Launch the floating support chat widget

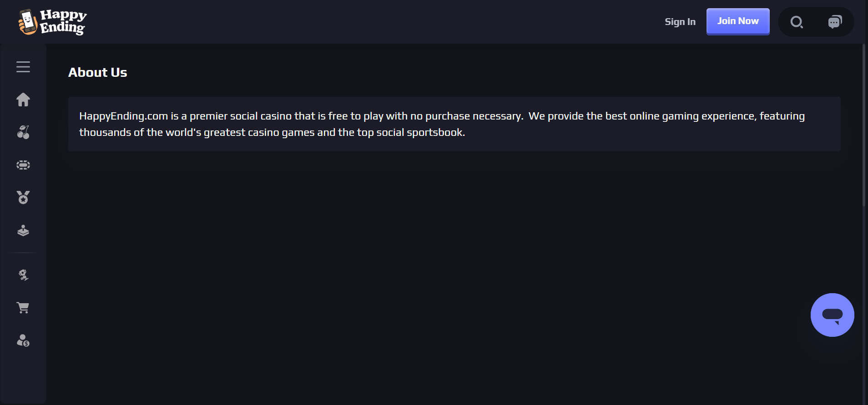pyautogui.click(x=832, y=315)
